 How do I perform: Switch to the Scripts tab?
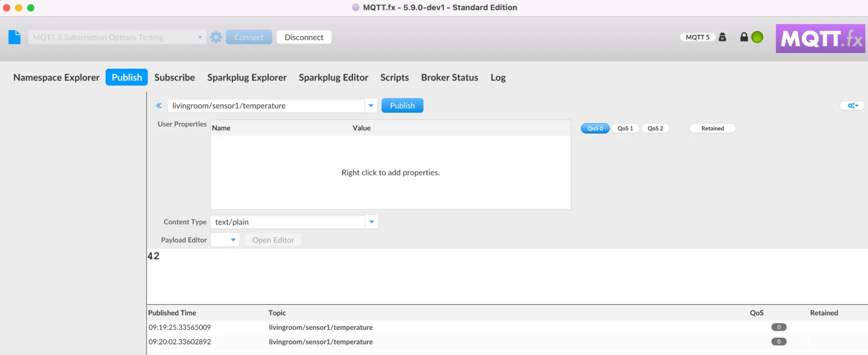[x=394, y=77]
